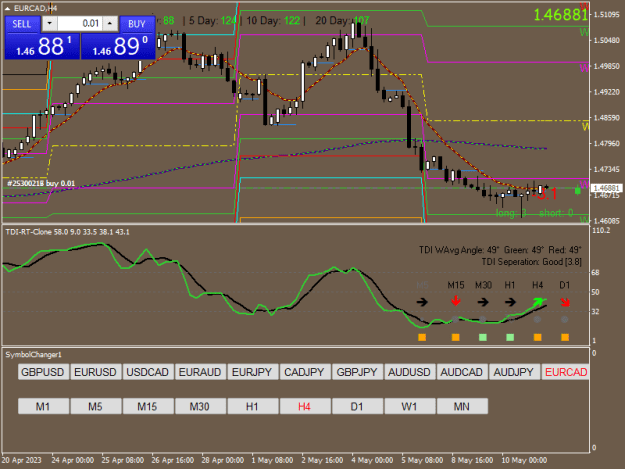Click the 1.50480 level on price scale

pos(607,40)
